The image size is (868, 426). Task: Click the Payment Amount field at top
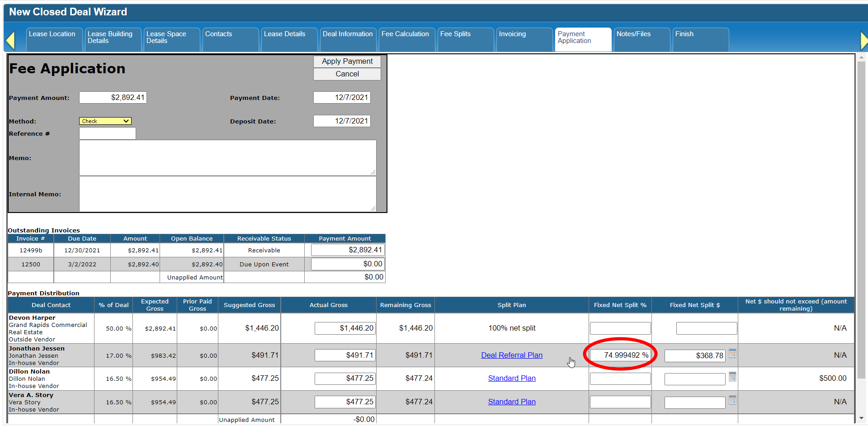[x=113, y=98]
